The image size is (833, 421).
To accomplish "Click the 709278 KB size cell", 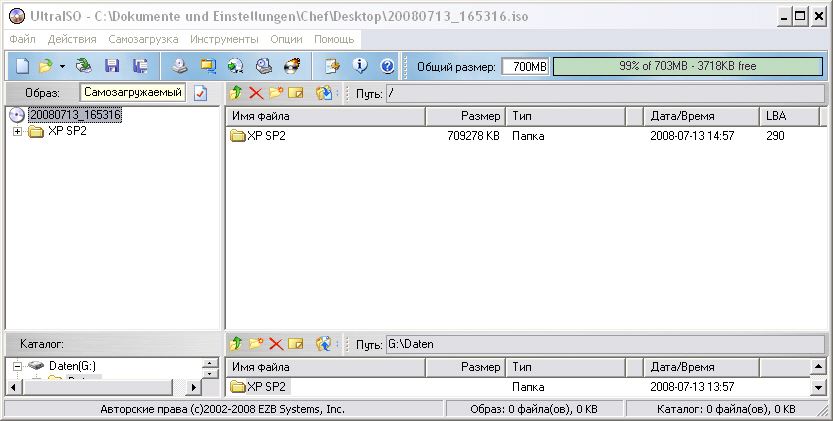I will 473,136.
